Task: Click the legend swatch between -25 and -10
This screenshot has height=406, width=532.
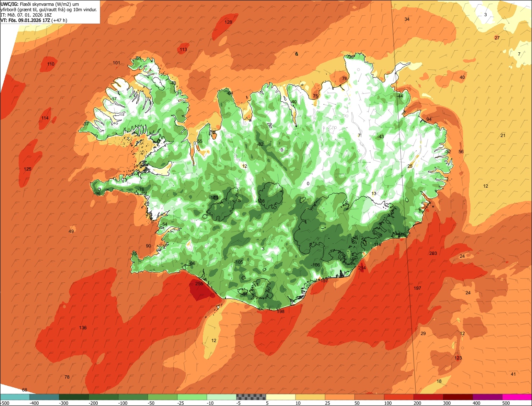Action: pyautogui.click(x=192, y=397)
